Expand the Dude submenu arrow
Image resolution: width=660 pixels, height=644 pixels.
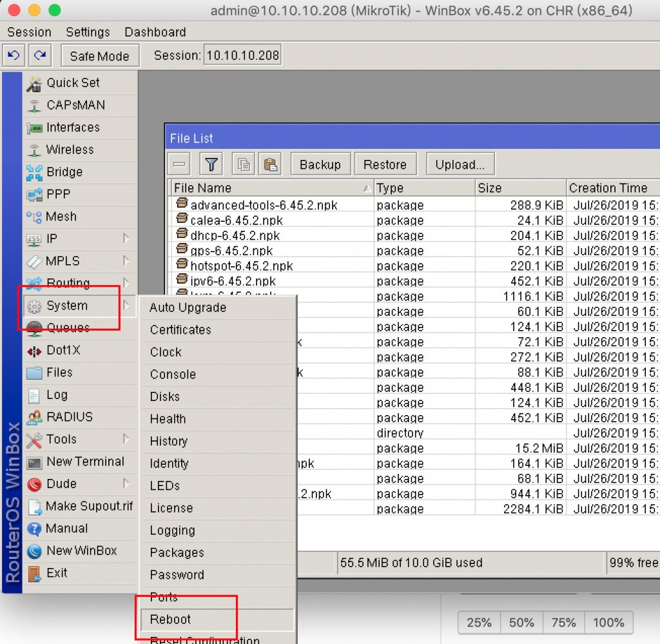[x=126, y=483]
